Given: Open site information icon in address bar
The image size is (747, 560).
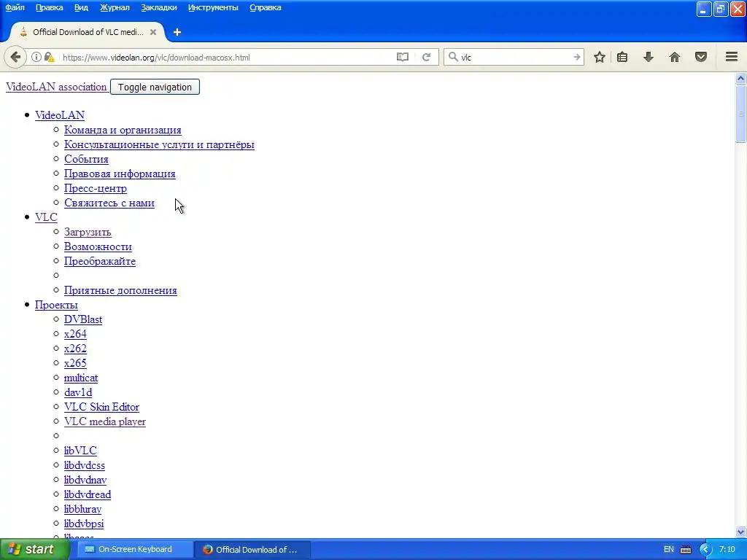Looking at the screenshot, I should point(36,57).
